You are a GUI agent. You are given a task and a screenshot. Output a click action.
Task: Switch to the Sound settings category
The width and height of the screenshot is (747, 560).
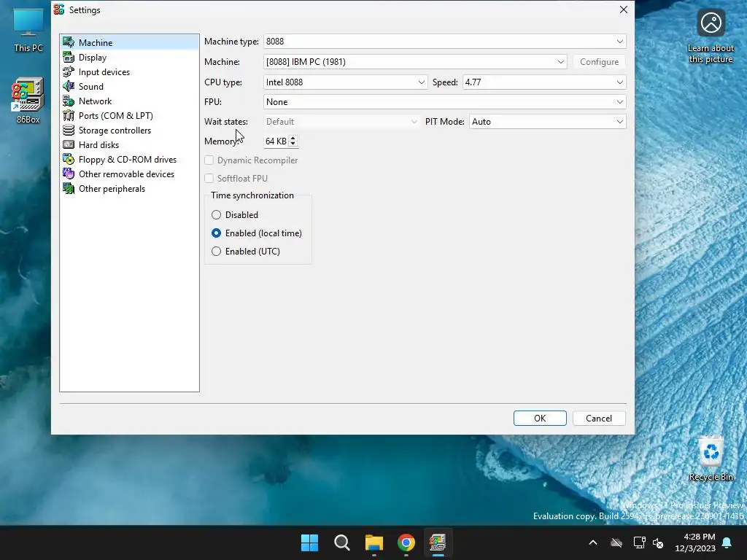tap(129, 86)
